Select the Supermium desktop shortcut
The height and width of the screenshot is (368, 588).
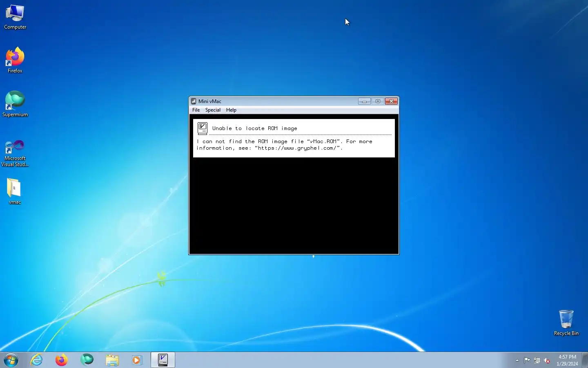[15, 104]
